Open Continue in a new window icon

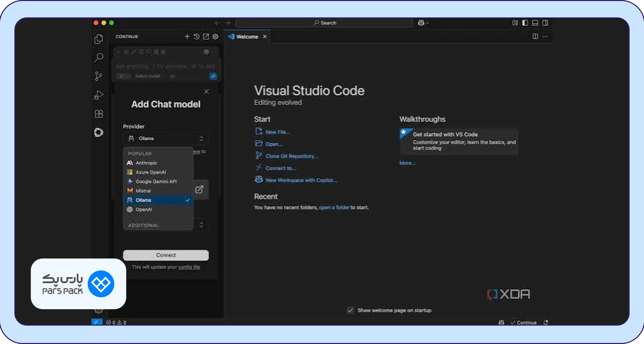coord(206,37)
